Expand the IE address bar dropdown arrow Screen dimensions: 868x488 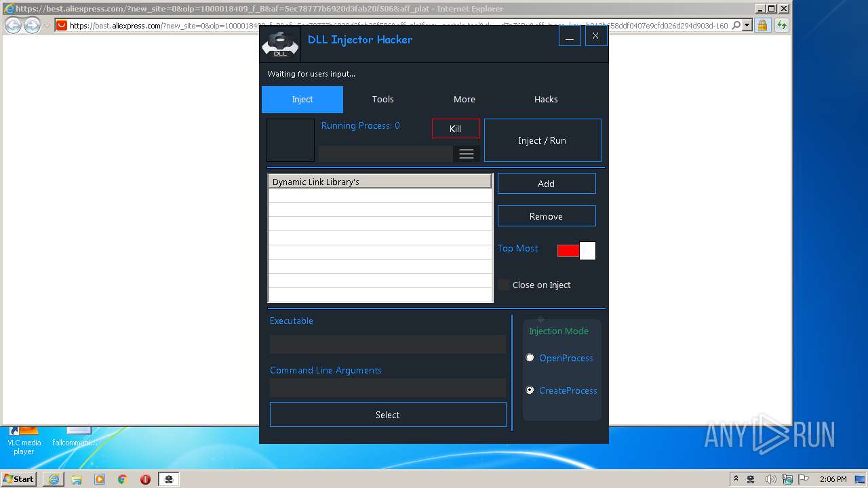pyautogui.click(x=747, y=26)
